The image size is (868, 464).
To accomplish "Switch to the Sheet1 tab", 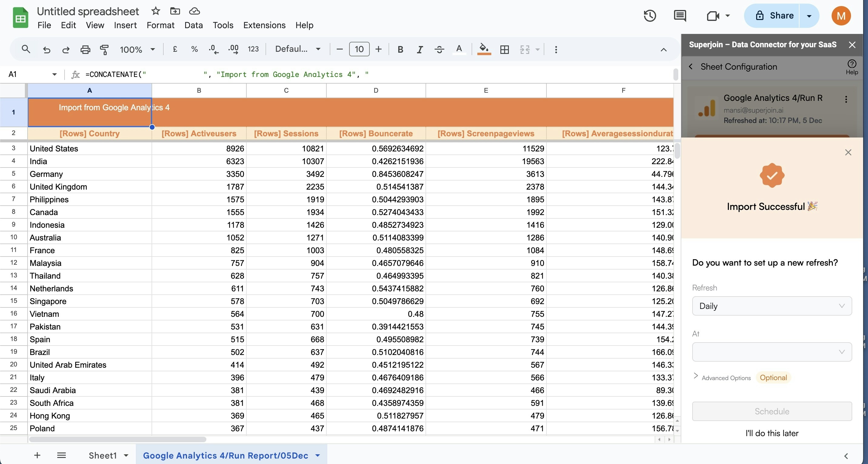I will pyautogui.click(x=102, y=455).
